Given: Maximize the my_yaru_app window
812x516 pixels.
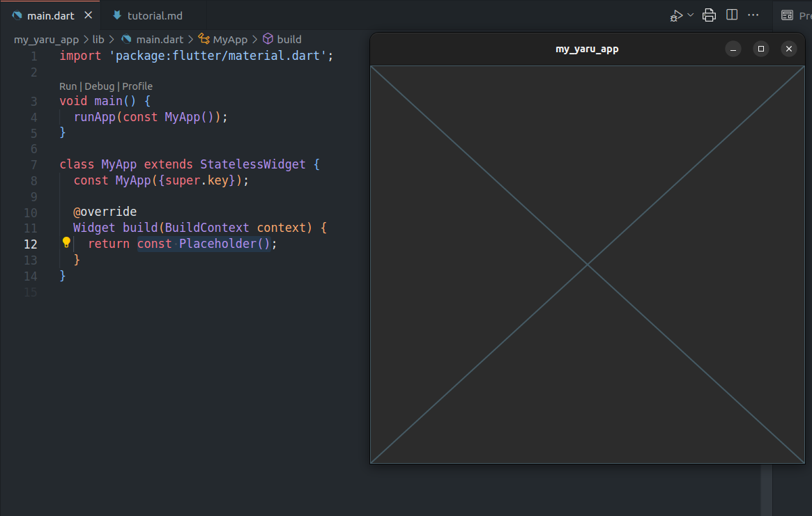Looking at the screenshot, I should tap(761, 49).
